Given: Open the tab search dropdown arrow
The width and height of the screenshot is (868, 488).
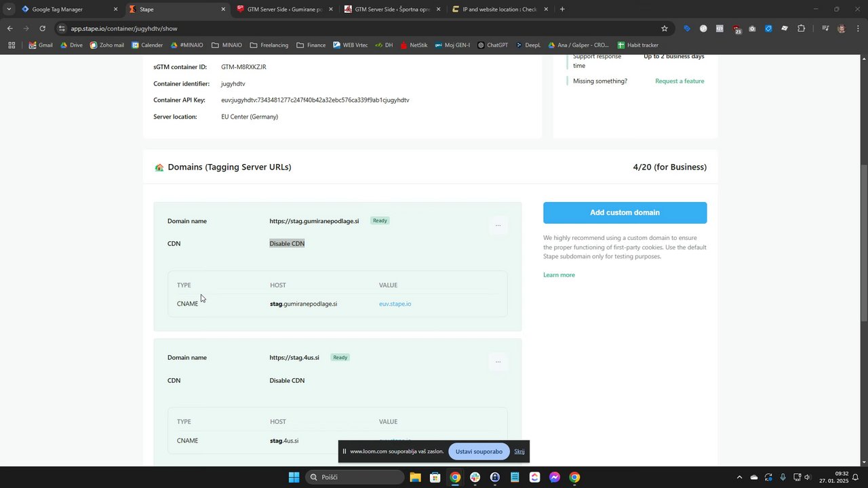Looking at the screenshot, I should pyautogui.click(x=9, y=9).
